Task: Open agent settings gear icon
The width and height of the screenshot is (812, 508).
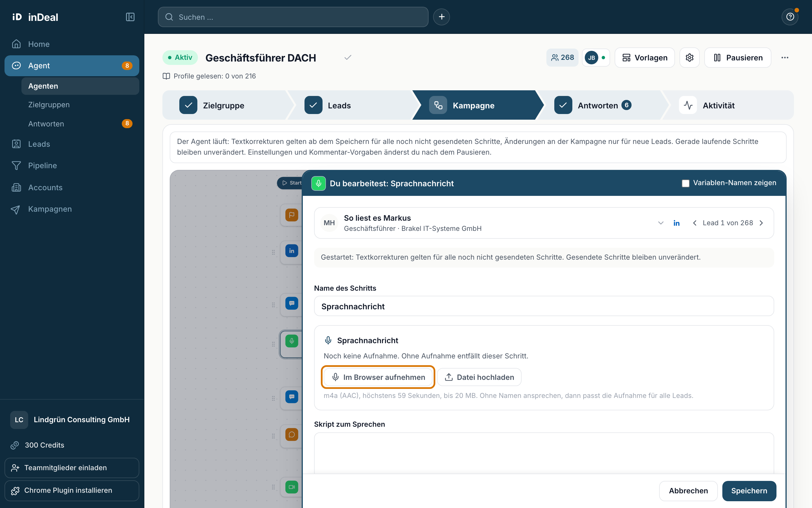Action: click(x=690, y=58)
